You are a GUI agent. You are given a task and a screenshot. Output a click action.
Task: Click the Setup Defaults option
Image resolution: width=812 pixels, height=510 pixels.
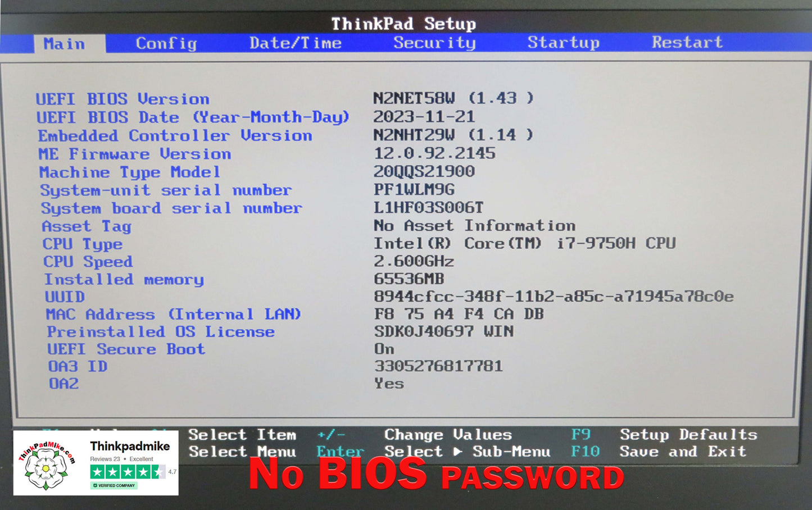(689, 435)
